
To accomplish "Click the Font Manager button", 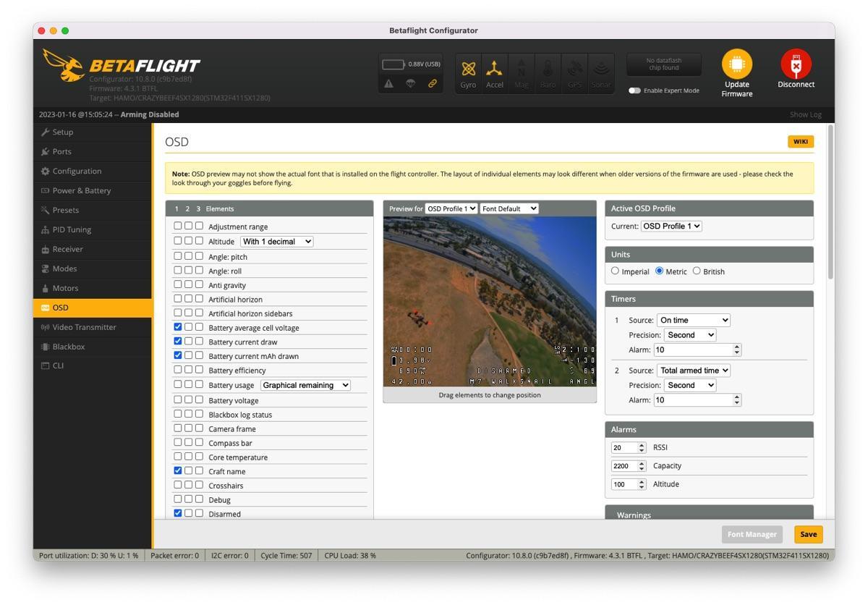I will pyautogui.click(x=752, y=534).
